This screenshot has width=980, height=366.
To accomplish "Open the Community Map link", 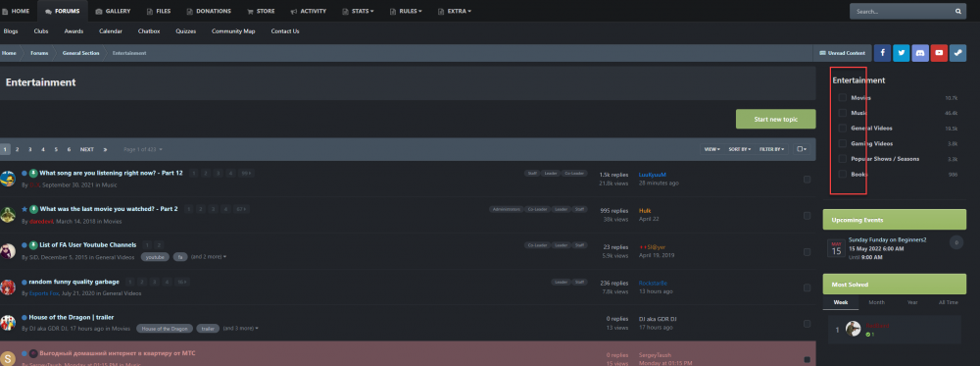I will [x=233, y=31].
